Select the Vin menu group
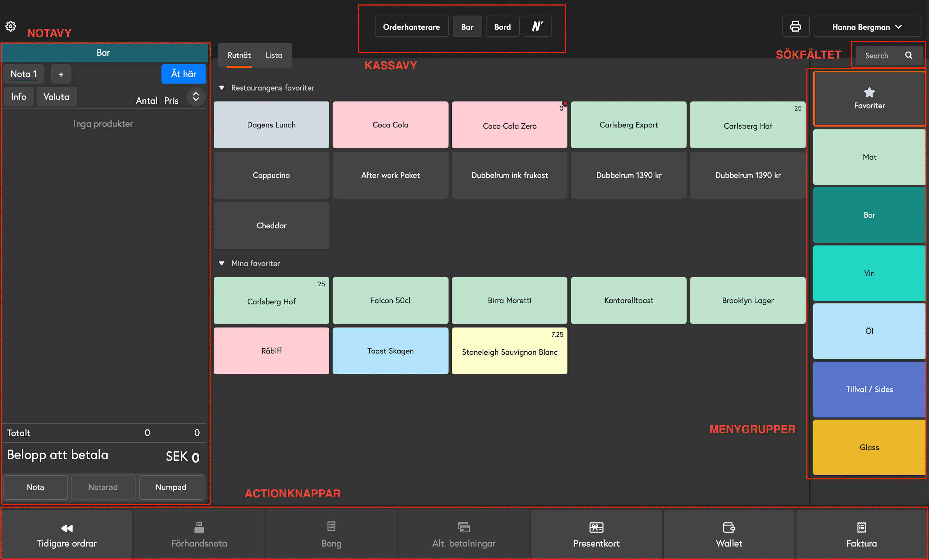 coord(869,273)
